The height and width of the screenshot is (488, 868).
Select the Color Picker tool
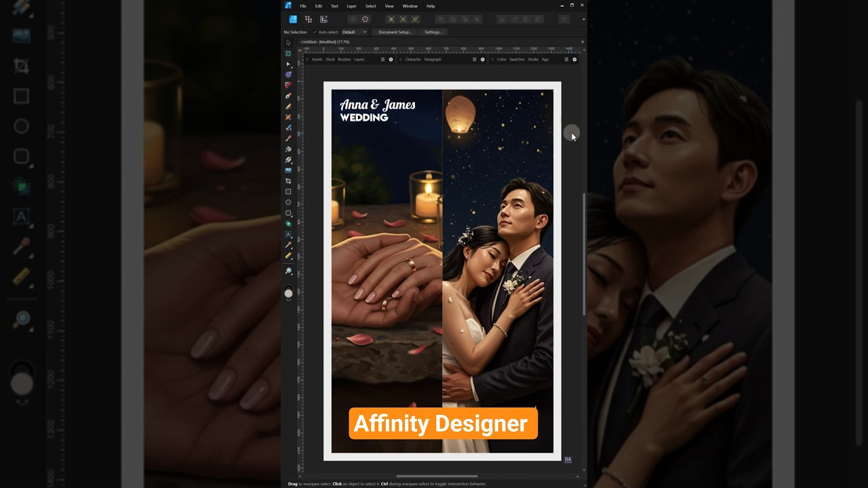[x=288, y=245]
